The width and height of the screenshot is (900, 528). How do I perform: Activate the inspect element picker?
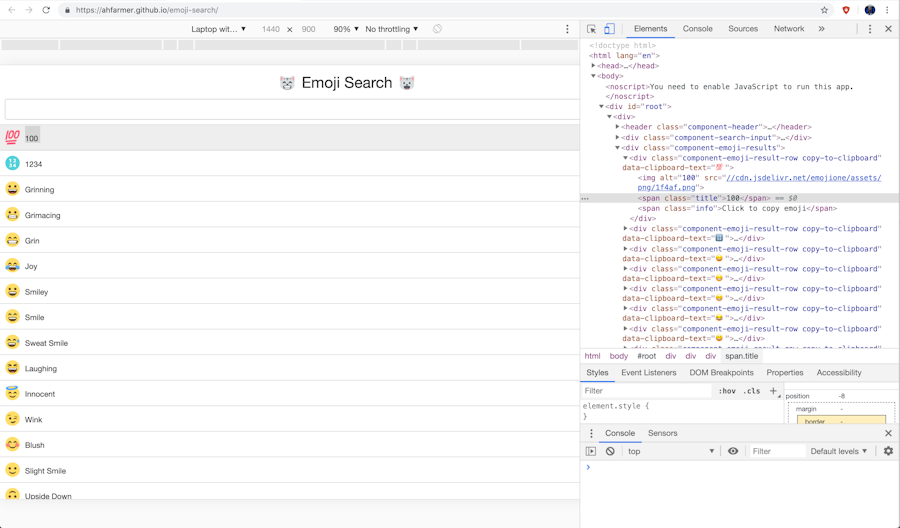pyautogui.click(x=591, y=29)
